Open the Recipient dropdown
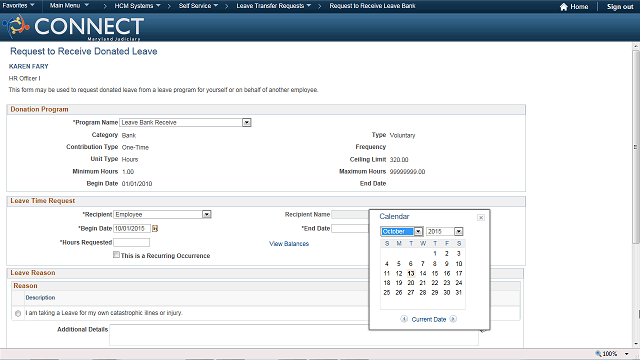The height and width of the screenshot is (360, 640). pos(207,214)
